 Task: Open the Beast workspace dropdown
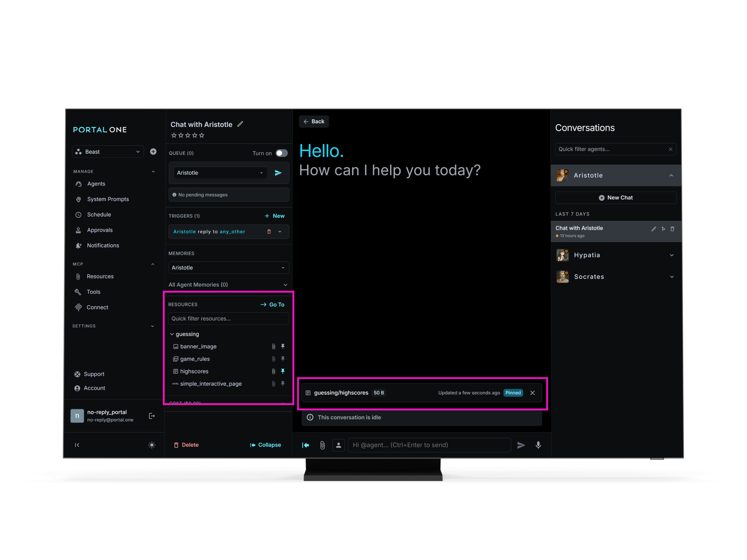click(x=108, y=152)
